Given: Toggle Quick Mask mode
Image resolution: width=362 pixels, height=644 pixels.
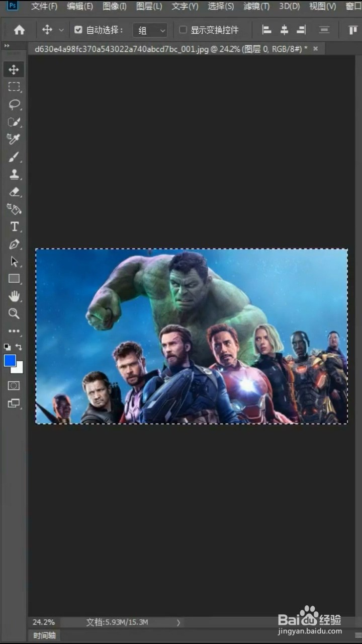Looking at the screenshot, I should [x=14, y=386].
